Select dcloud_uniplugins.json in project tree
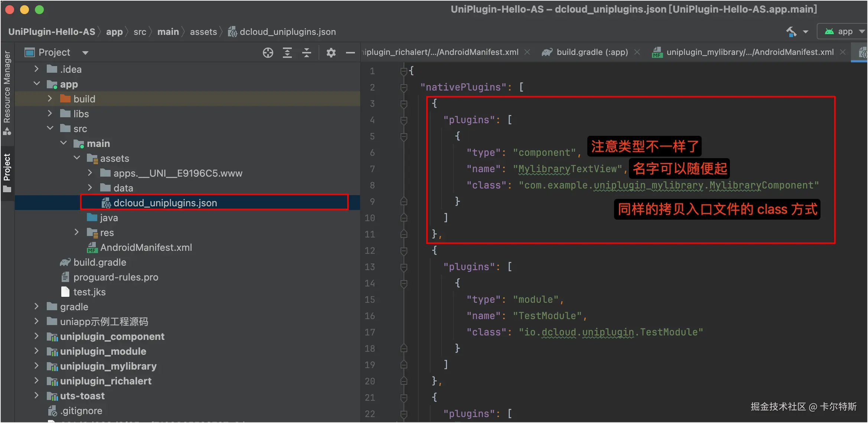The width and height of the screenshot is (868, 423). click(x=165, y=203)
